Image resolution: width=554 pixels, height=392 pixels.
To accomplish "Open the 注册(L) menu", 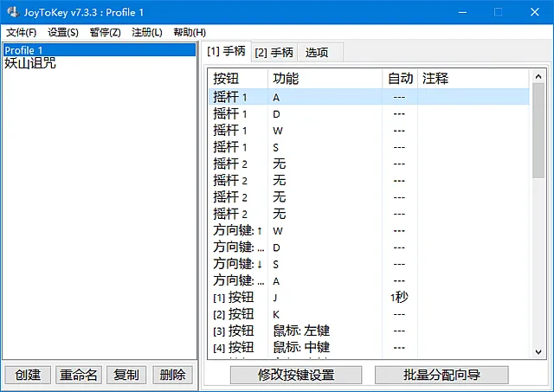I will 146,33.
